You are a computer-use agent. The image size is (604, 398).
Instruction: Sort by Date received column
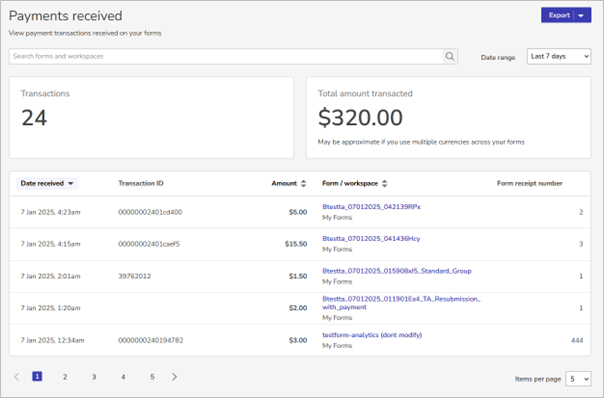click(47, 183)
